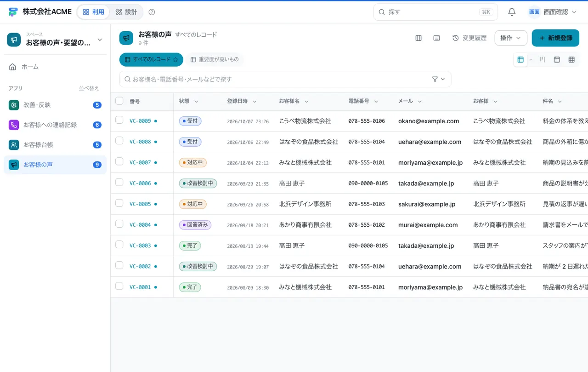Open the notifications bell
The width and height of the screenshot is (588, 372).
(x=512, y=12)
